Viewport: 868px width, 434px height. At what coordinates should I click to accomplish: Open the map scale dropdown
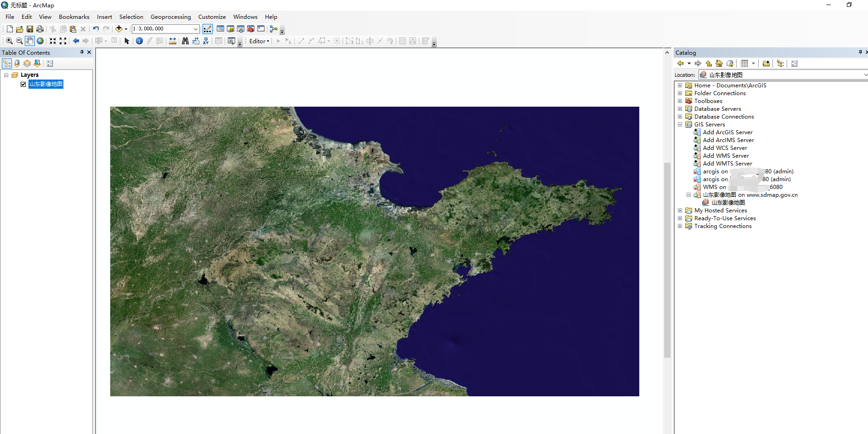196,29
